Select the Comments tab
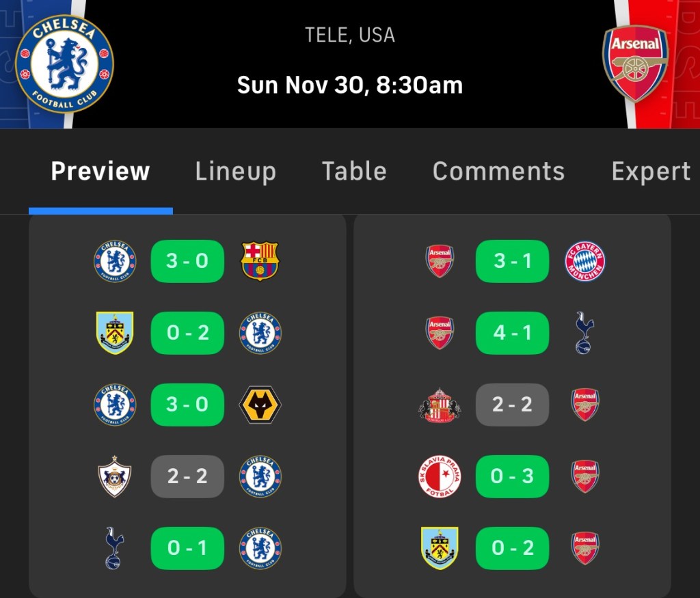Viewport: 700px width, 598px height. 498,171
